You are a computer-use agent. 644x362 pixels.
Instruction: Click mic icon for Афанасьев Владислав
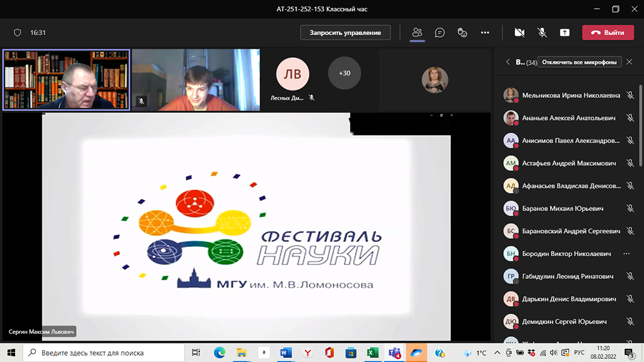630,185
